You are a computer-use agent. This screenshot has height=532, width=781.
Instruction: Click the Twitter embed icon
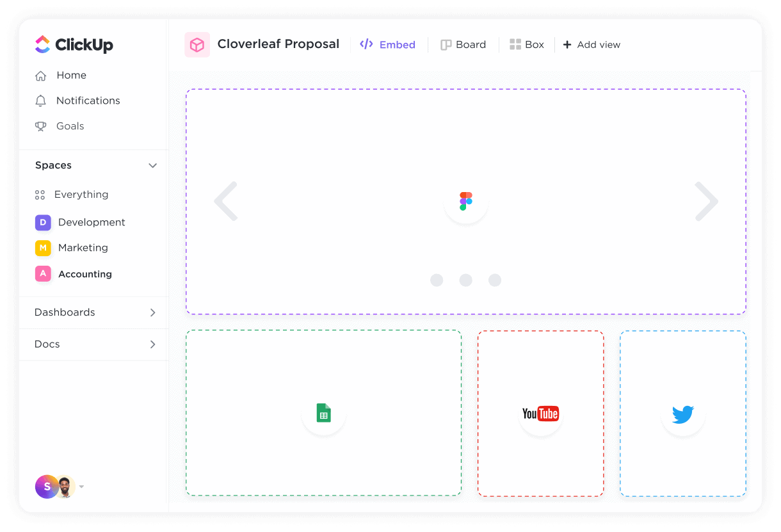(683, 414)
